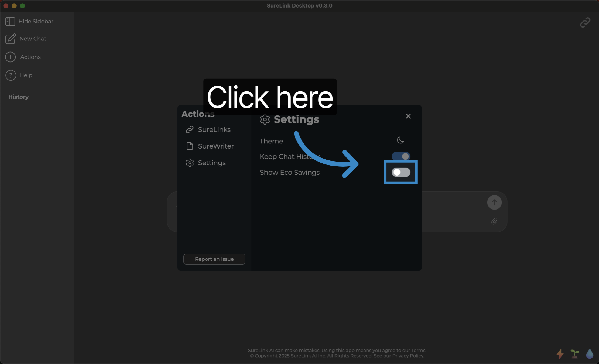Screen dimensions: 599x364
Task: Click the SureLinks chain icon in Actions panel
Action: pyautogui.click(x=190, y=129)
